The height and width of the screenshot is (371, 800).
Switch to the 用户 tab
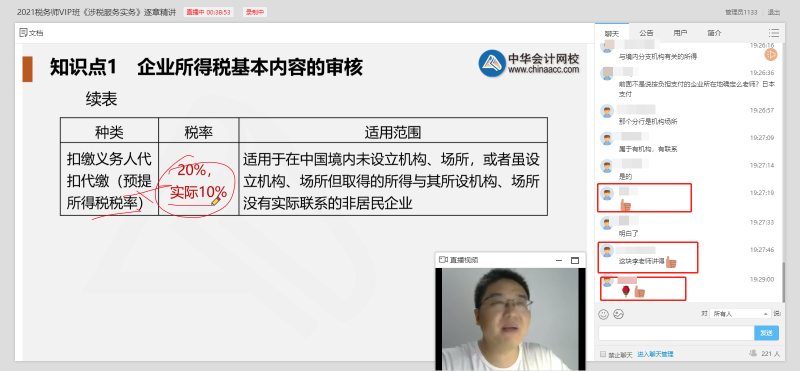coord(680,33)
